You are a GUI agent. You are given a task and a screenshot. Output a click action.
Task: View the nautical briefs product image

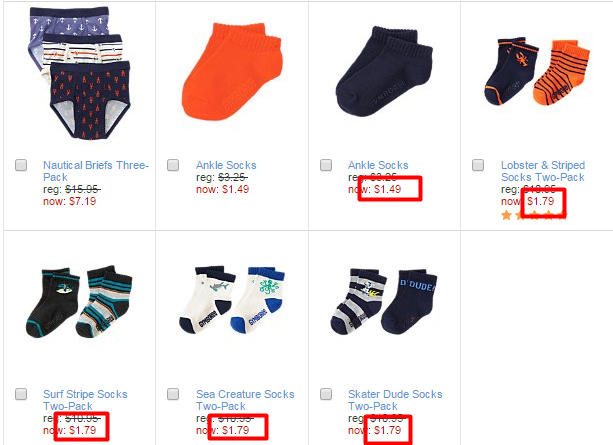(x=80, y=73)
